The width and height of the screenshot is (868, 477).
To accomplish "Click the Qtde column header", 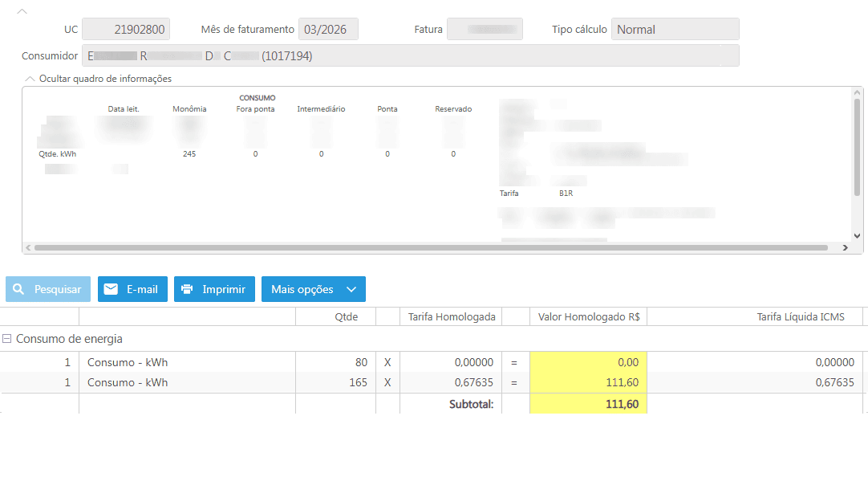I will (x=346, y=316).
